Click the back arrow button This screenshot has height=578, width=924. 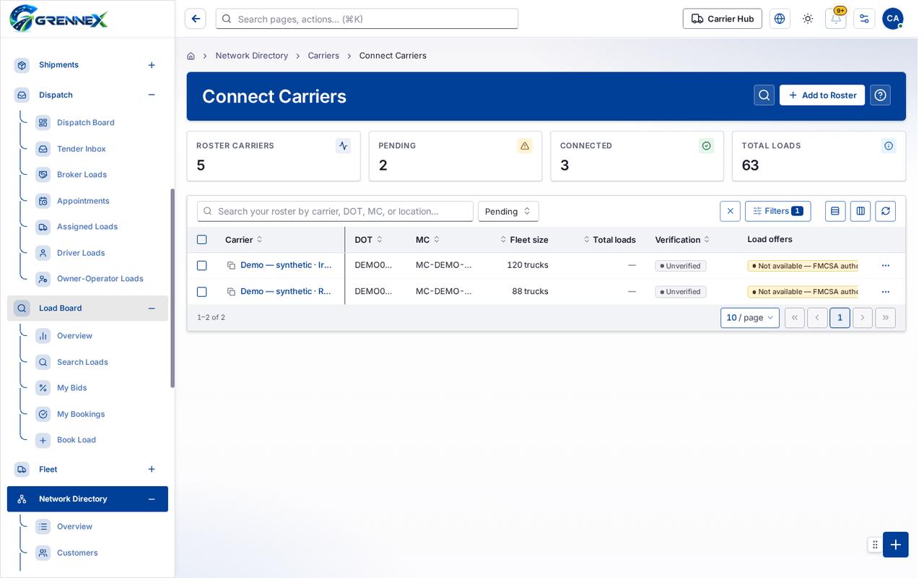click(195, 19)
